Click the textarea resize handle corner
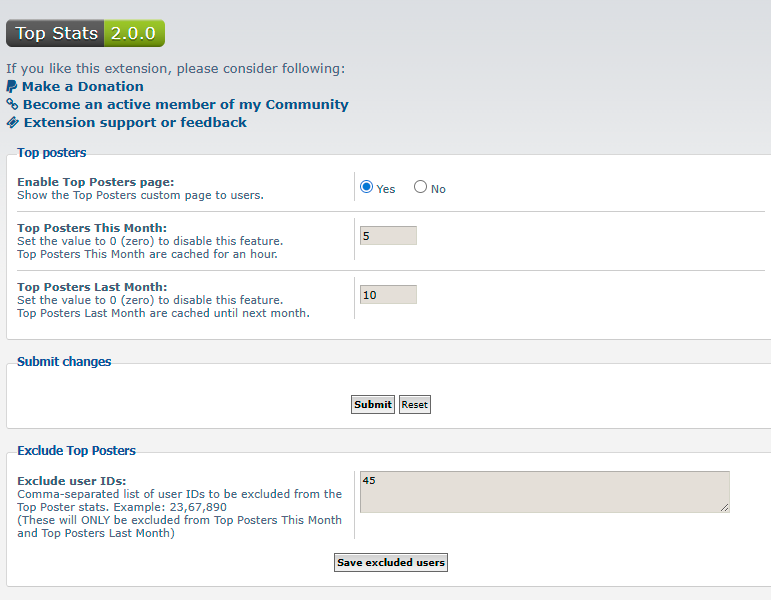 click(724, 508)
